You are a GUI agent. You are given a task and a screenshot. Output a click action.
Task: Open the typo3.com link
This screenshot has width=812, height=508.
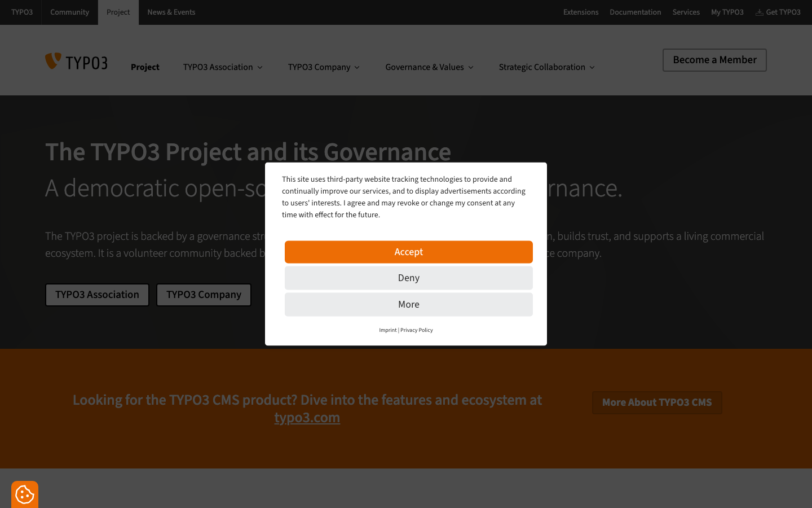point(307,417)
